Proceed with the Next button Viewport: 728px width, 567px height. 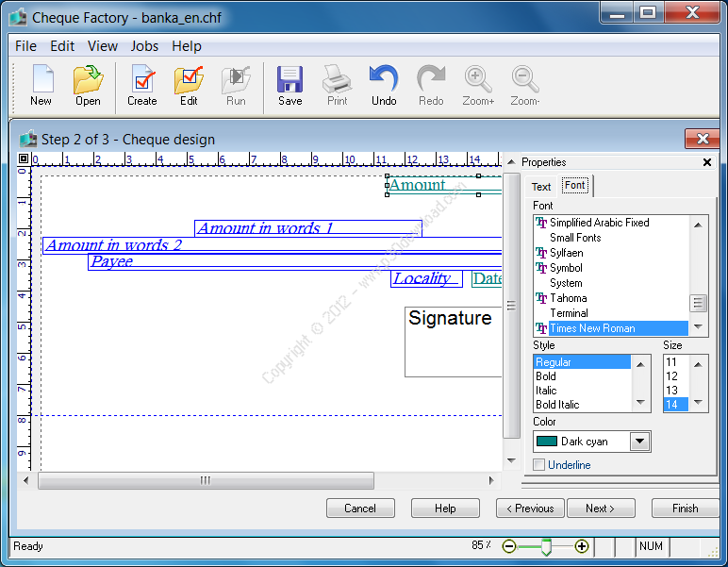[x=601, y=508]
